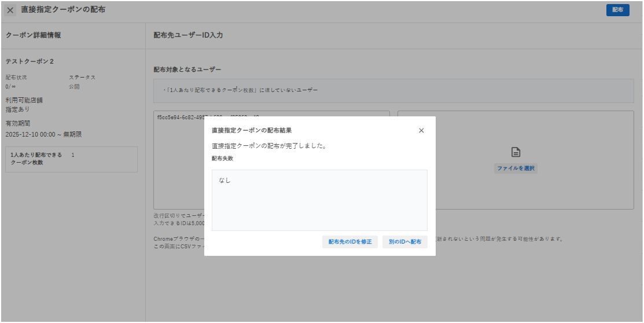The height and width of the screenshot is (323, 644).
Task: Click the 配布状況 label
Action: coord(16,77)
